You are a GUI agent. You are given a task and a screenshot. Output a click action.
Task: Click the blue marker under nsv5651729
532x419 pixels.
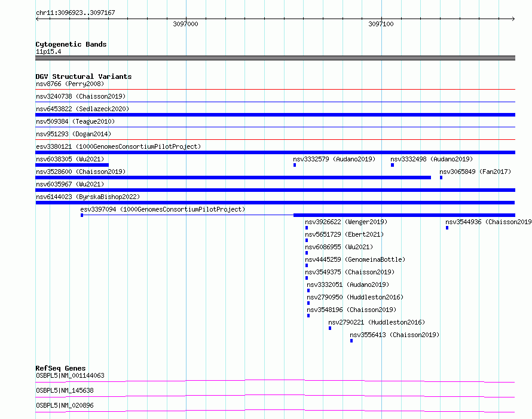pyautogui.click(x=307, y=240)
